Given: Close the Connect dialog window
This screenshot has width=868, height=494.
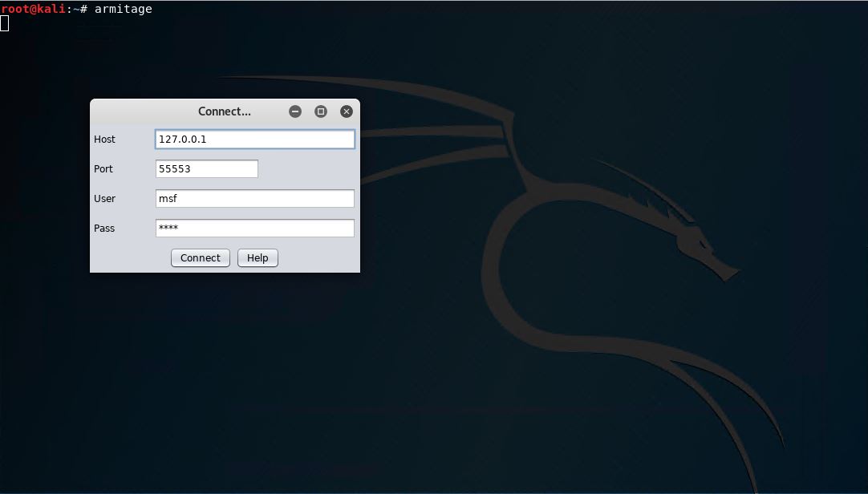Looking at the screenshot, I should pyautogui.click(x=347, y=111).
